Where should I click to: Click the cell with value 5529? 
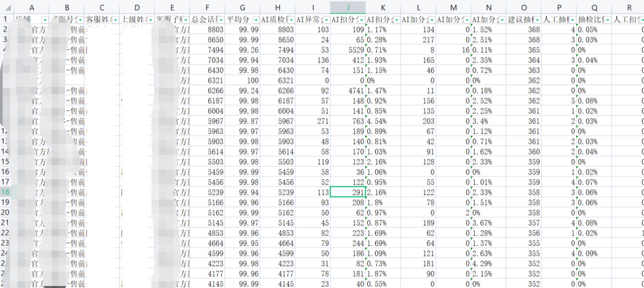(348, 50)
